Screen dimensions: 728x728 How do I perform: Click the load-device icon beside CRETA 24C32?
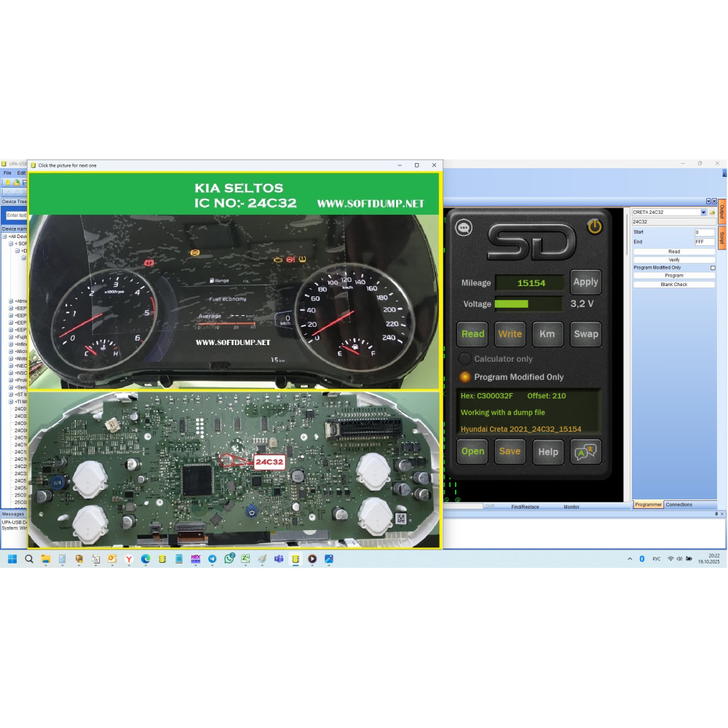point(712,212)
